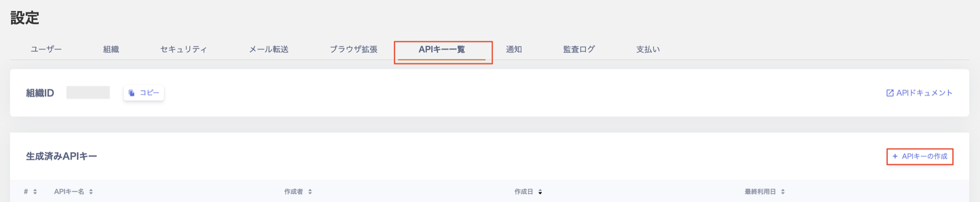This screenshot has width=980, height=202.
Task: Open the ユーザー tab
Action: point(46,49)
